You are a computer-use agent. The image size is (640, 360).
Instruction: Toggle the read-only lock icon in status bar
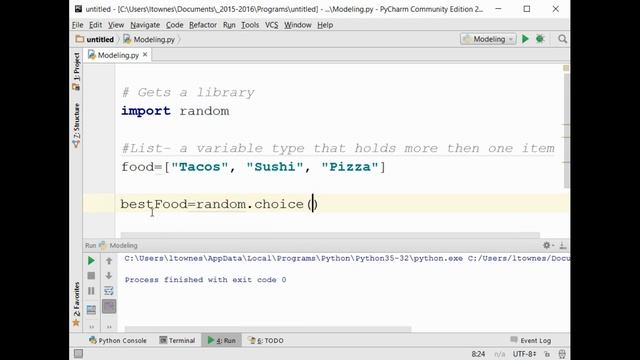547,354
